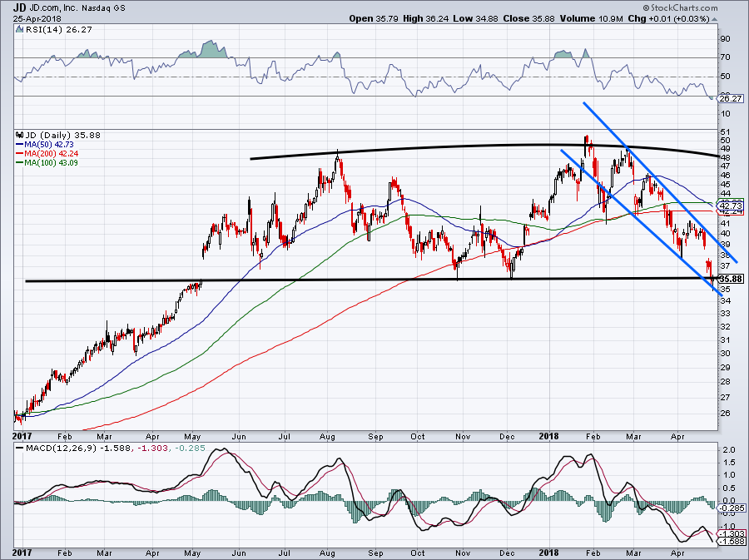Click the 51 price label on the right axis
The width and height of the screenshot is (749, 560).
click(x=725, y=131)
